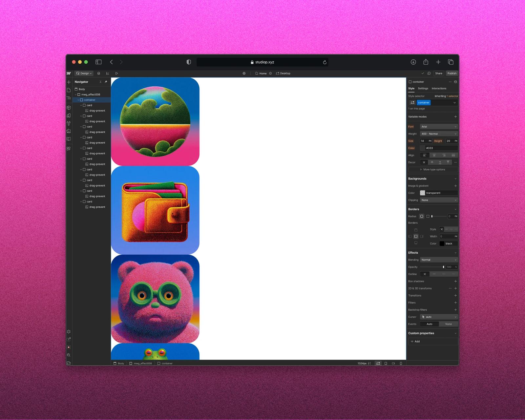Open the Font dropdown showing Arial
This screenshot has height=420, width=525.
coord(439,127)
